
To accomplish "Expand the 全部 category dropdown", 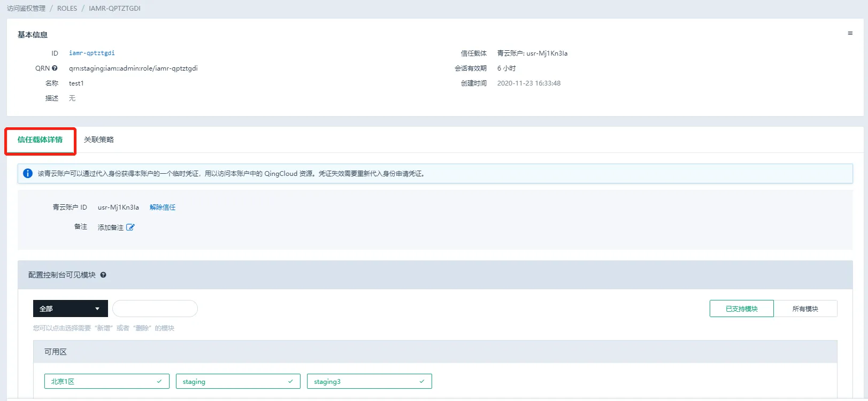I will click(x=70, y=309).
